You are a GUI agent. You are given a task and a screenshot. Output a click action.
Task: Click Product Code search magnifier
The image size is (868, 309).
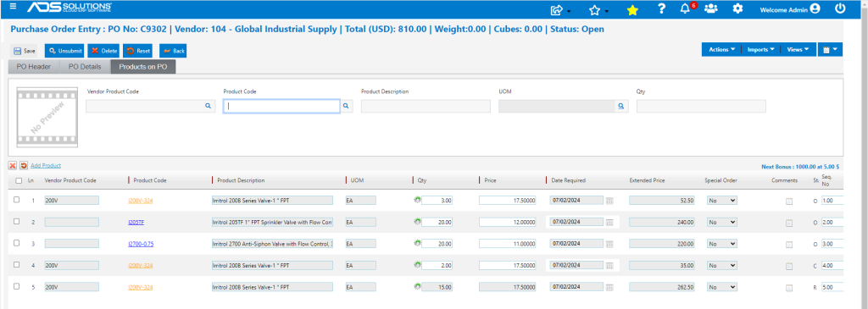[x=346, y=106]
